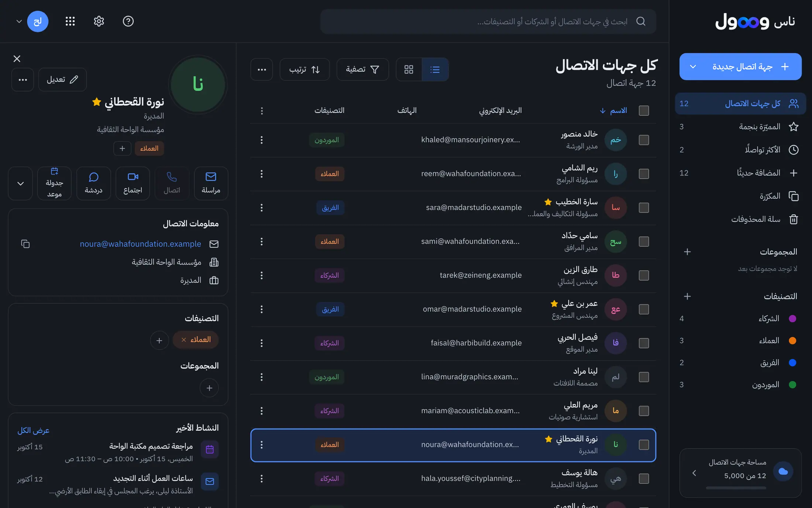812x508 pixels.
Task: Open row menu for طارق الزين
Action: coord(262,275)
